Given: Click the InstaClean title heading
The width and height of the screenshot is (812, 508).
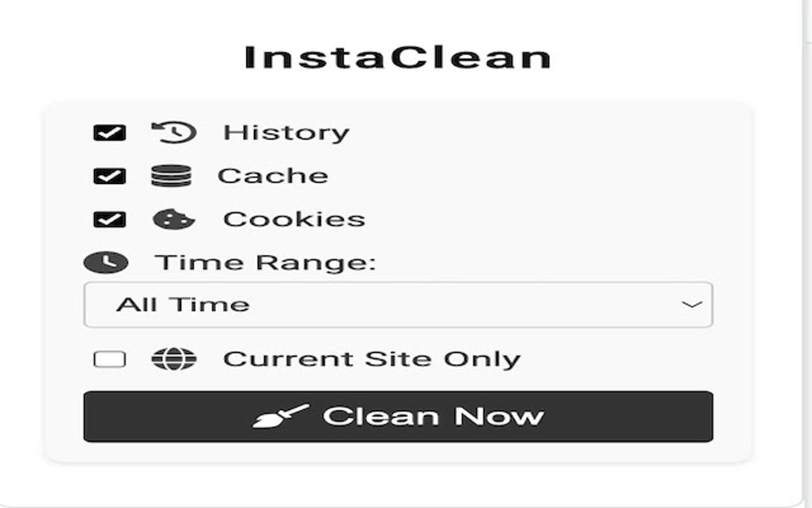Looking at the screenshot, I should point(398,57).
